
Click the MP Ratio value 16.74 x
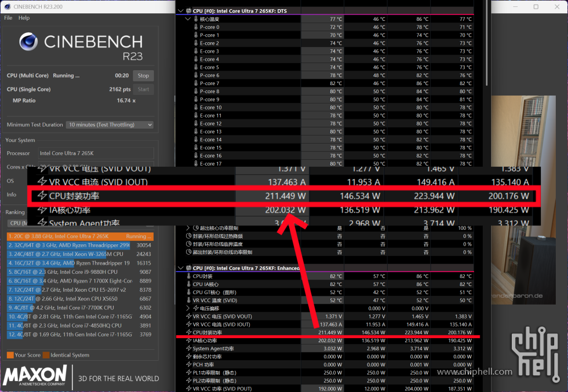tap(126, 101)
